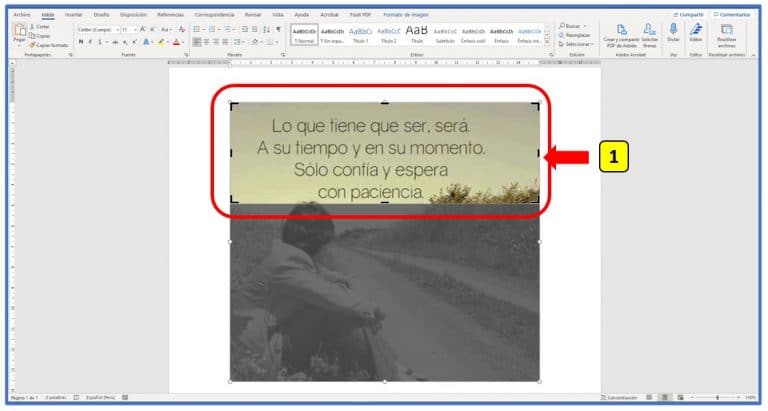768x411 pixels.
Task: Click the right-middle crop handle of image
Action: [x=538, y=153]
